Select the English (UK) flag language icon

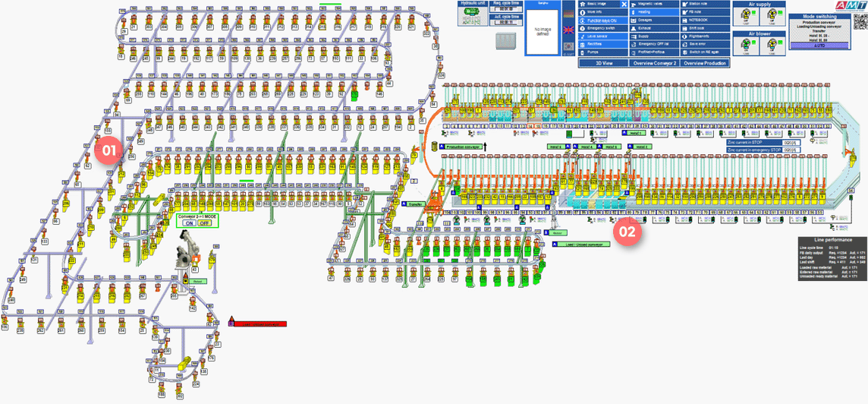click(569, 29)
